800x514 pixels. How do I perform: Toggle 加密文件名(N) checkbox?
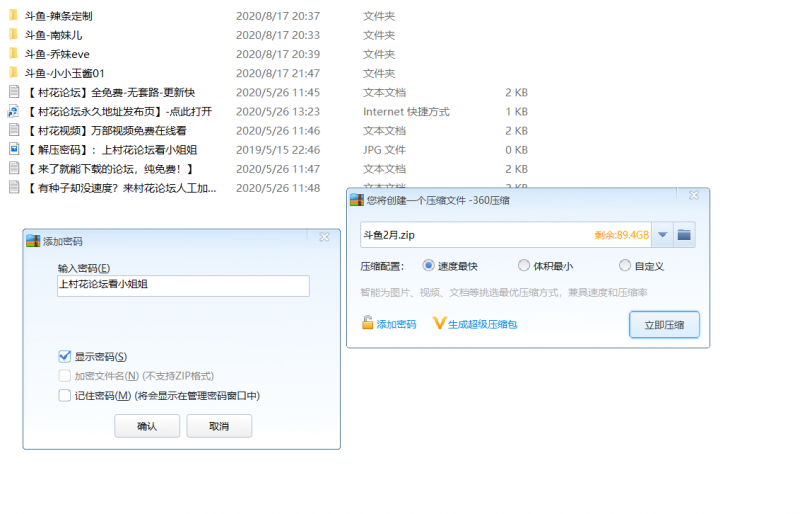[x=64, y=376]
